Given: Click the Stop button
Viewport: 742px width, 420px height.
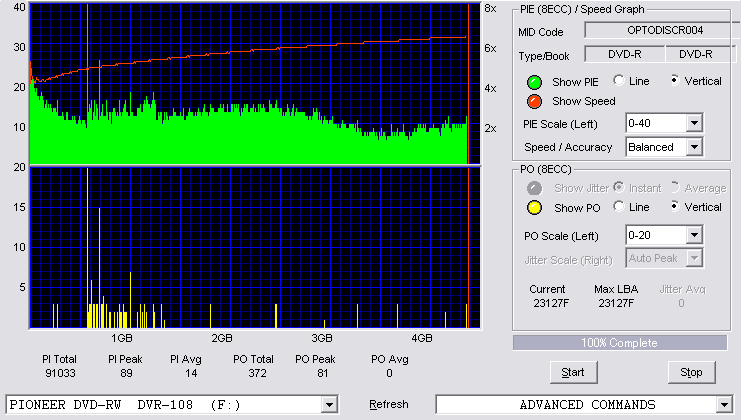Looking at the screenshot, I should point(691,373).
